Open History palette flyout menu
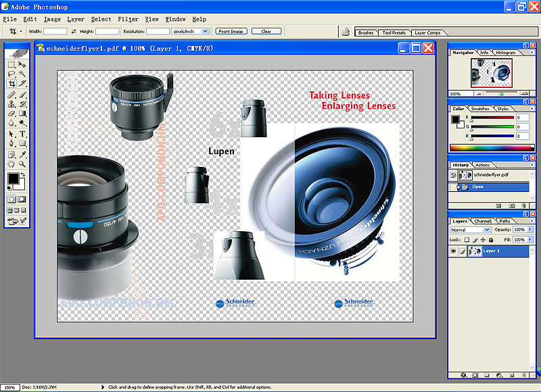Screen dimensions: 541x392 click(532, 165)
